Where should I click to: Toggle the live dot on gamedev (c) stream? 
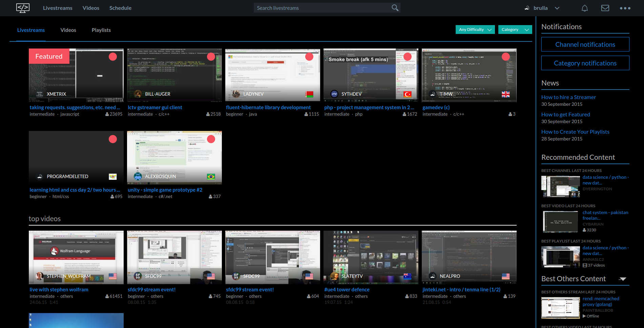click(506, 57)
